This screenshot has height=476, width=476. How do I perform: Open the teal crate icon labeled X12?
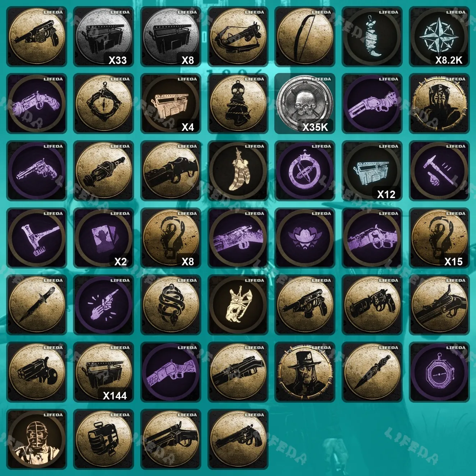372,171
